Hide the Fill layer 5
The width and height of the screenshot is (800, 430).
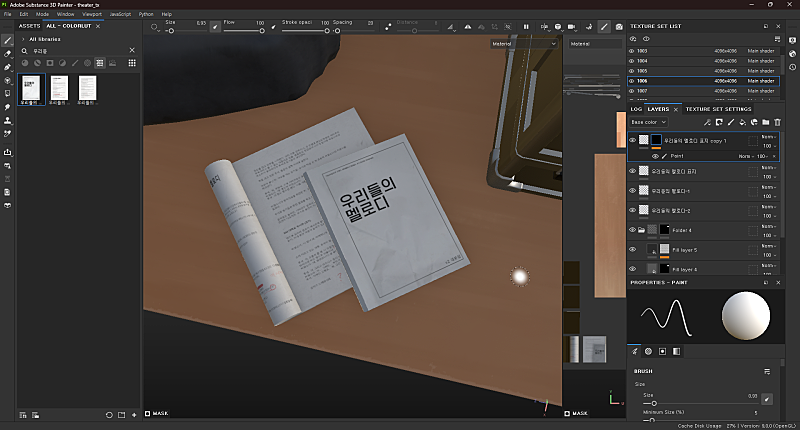(632, 249)
